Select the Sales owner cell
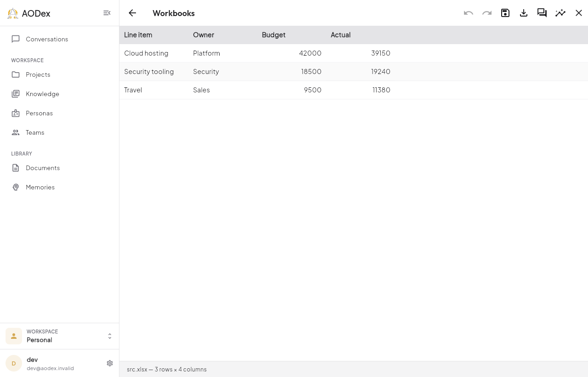 pyautogui.click(x=223, y=90)
